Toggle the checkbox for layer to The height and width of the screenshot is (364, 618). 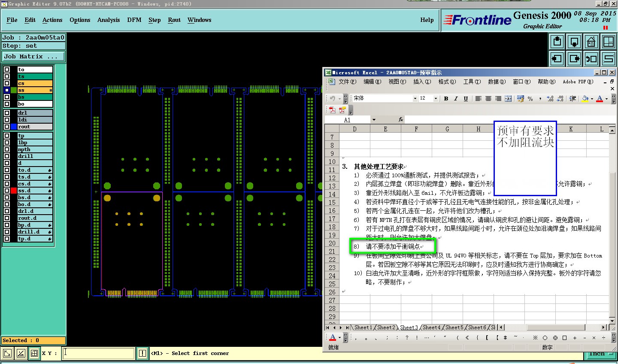pyautogui.click(x=7, y=70)
